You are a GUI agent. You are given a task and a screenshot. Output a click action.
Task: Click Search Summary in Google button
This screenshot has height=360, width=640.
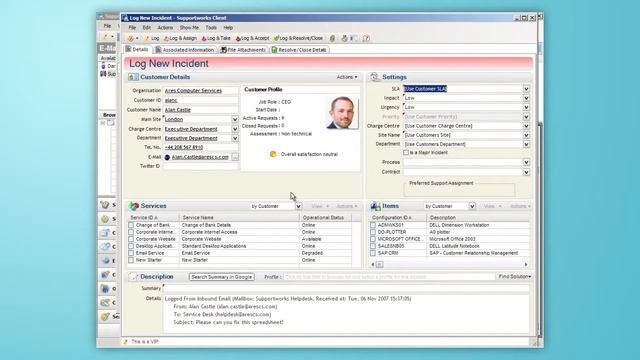coord(222,277)
